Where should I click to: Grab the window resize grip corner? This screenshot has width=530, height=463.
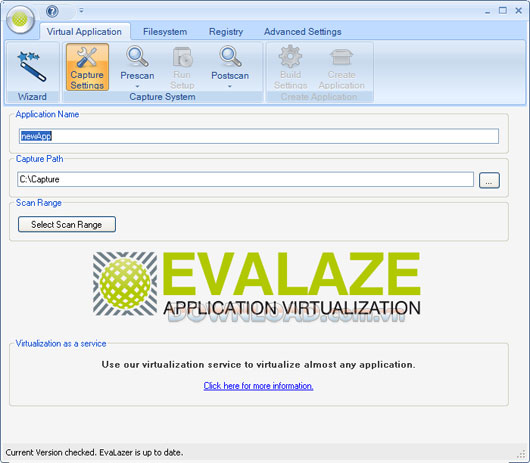pos(522,454)
